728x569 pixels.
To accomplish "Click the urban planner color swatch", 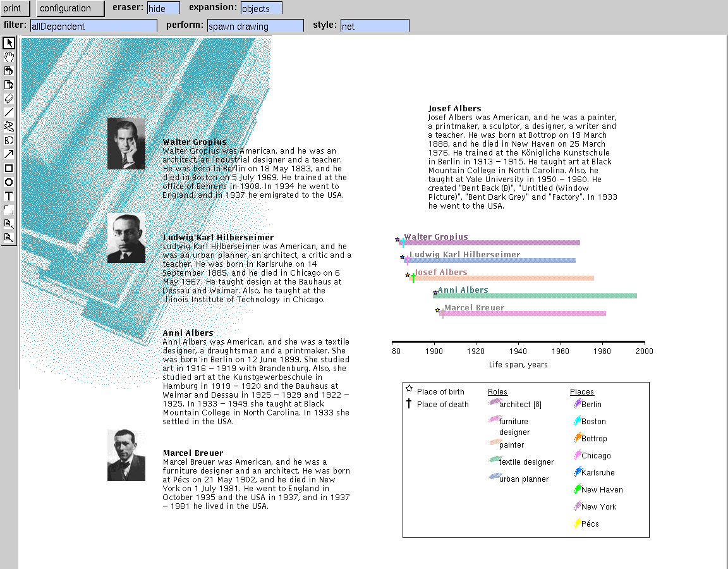I will pyautogui.click(x=495, y=476).
